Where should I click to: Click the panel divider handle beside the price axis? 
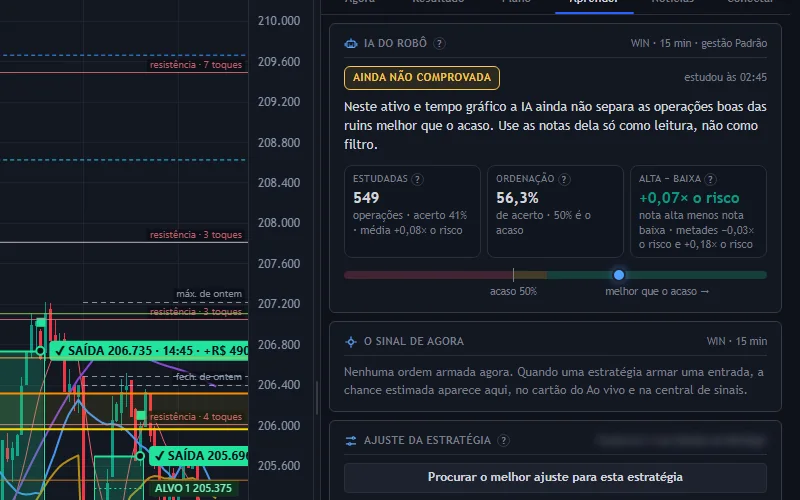pyautogui.click(x=317, y=398)
